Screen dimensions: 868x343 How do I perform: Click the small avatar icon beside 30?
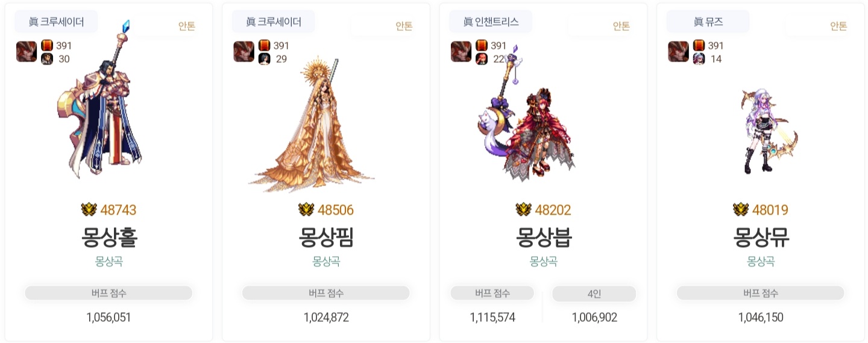tap(47, 59)
